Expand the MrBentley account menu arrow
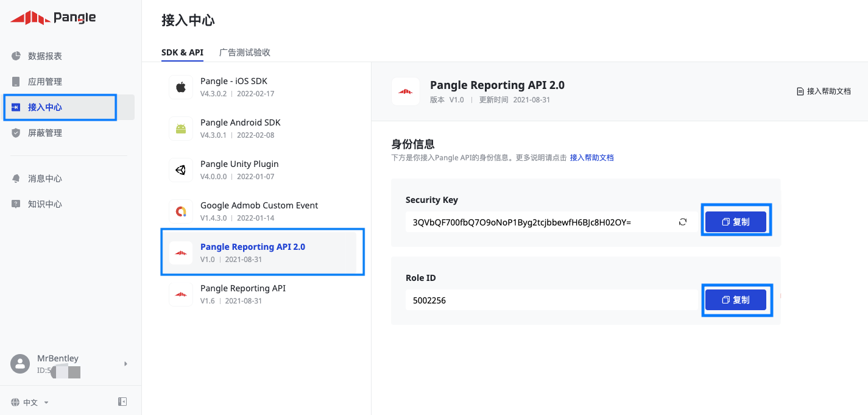This screenshot has width=868, height=415. (x=125, y=364)
